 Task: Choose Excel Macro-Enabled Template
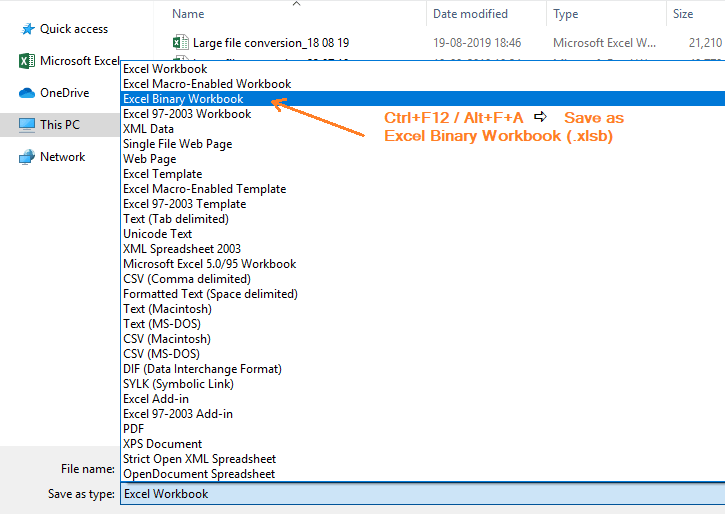point(423,189)
